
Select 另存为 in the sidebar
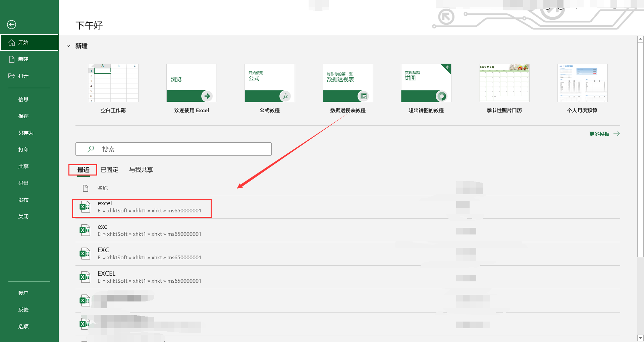[x=26, y=133]
